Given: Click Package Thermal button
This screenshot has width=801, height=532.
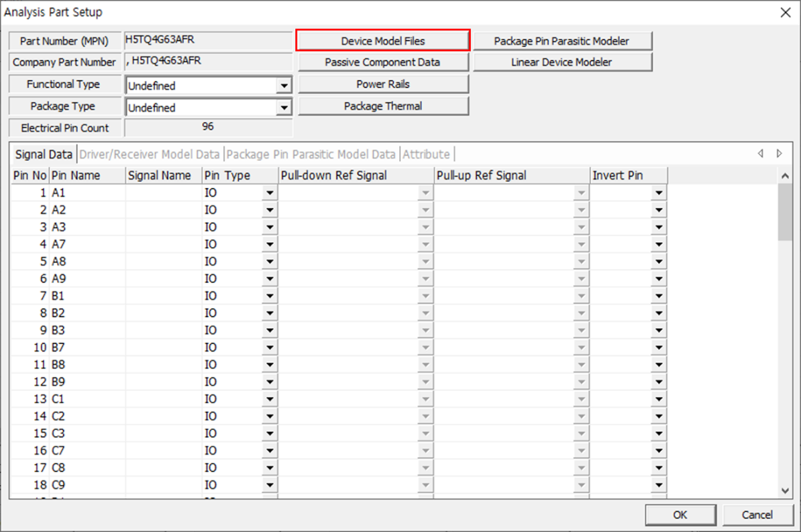Looking at the screenshot, I should point(382,106).
